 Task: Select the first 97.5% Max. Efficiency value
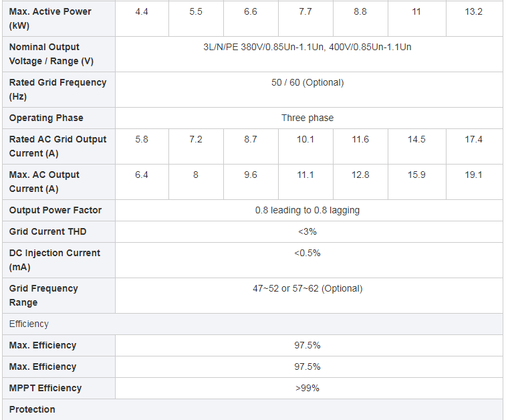tap(307, 345)
